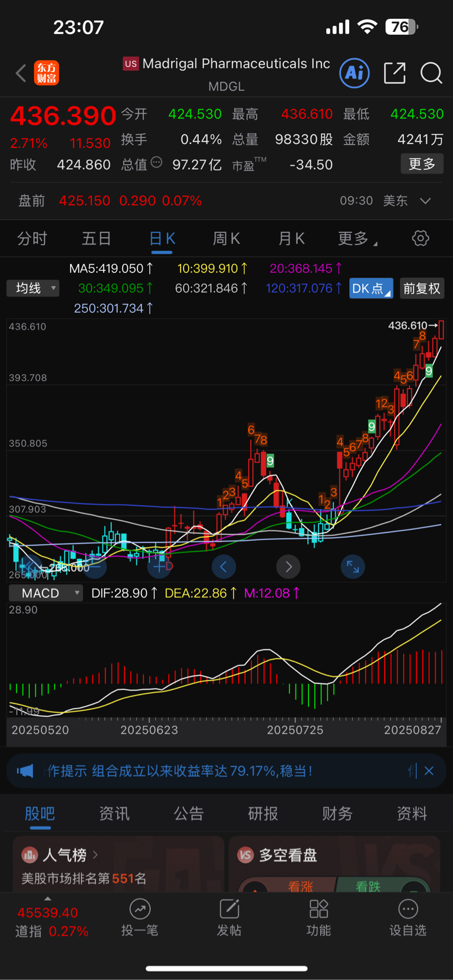The image size is (453, 980).
Task: Select the 日K chart tab
Action: (x=162, y=238)
